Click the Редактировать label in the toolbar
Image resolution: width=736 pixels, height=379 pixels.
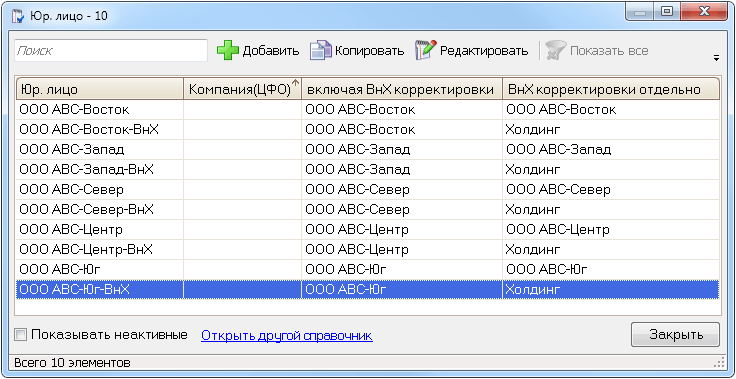pyautogui.click(x=484, y=51)
